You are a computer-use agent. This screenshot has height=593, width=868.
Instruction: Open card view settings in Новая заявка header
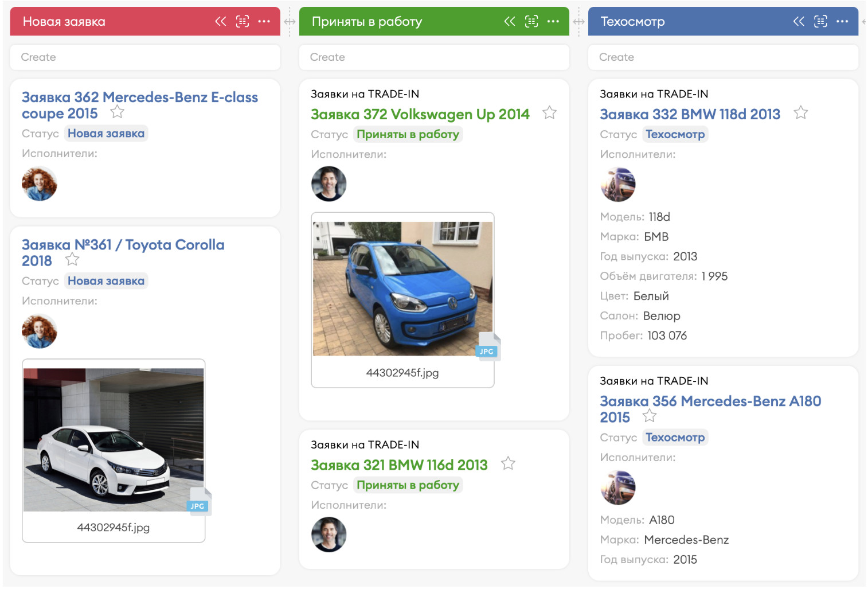click(243, 22)
